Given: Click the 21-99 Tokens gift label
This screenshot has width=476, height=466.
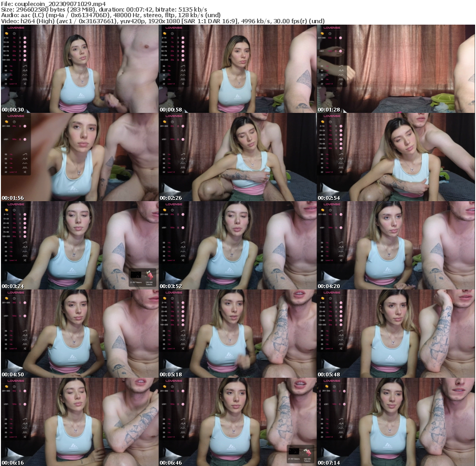Looking at the screenshot, I should tap(136, 282).
